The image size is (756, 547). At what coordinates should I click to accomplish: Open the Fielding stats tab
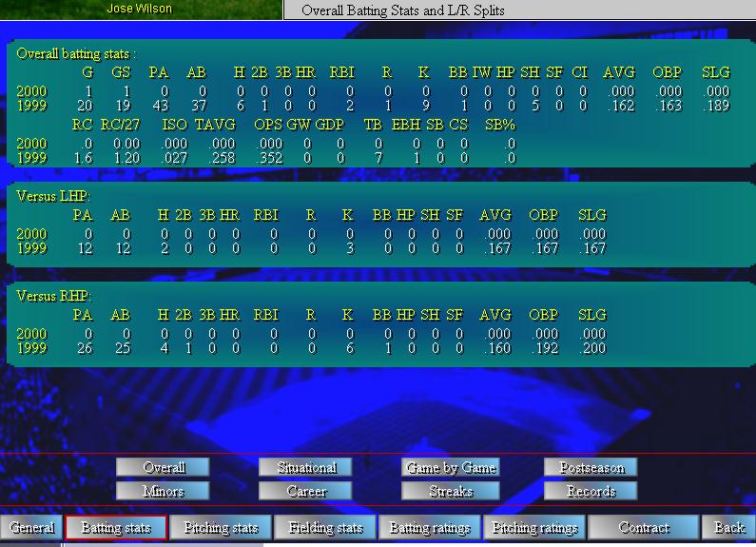pyautogui.click(x=325, y=527)
